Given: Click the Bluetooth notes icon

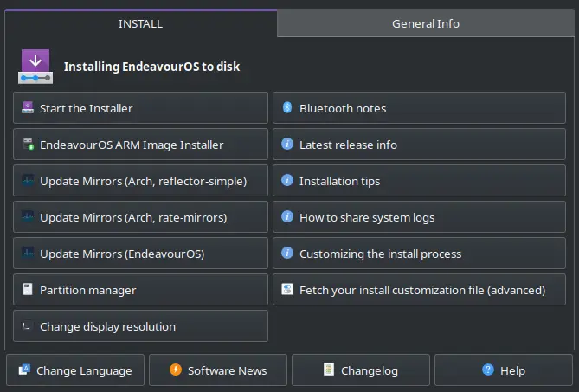Looking at the screenshot, I should coord(287,108).
